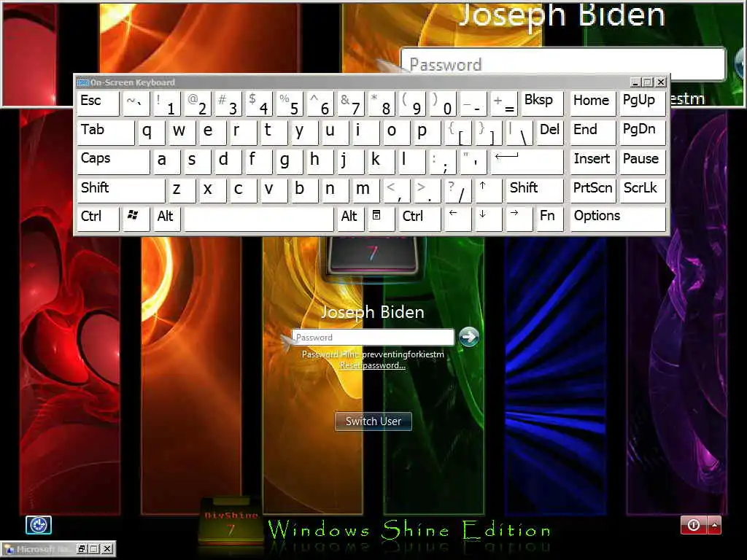Screen dimensions: 747x560
Task: Click the magnified Password field at top
Action: pyautogui.click(x=563, y=64)
